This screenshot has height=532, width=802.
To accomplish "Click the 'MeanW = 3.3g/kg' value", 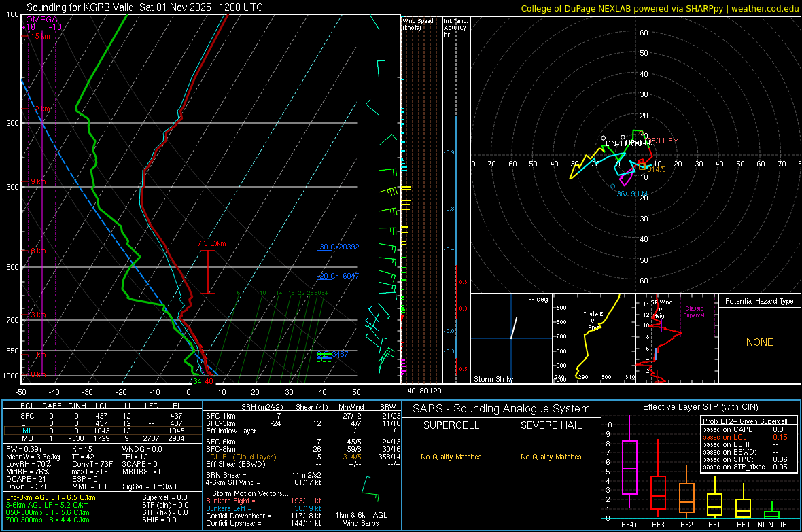I will pos(33,457).
